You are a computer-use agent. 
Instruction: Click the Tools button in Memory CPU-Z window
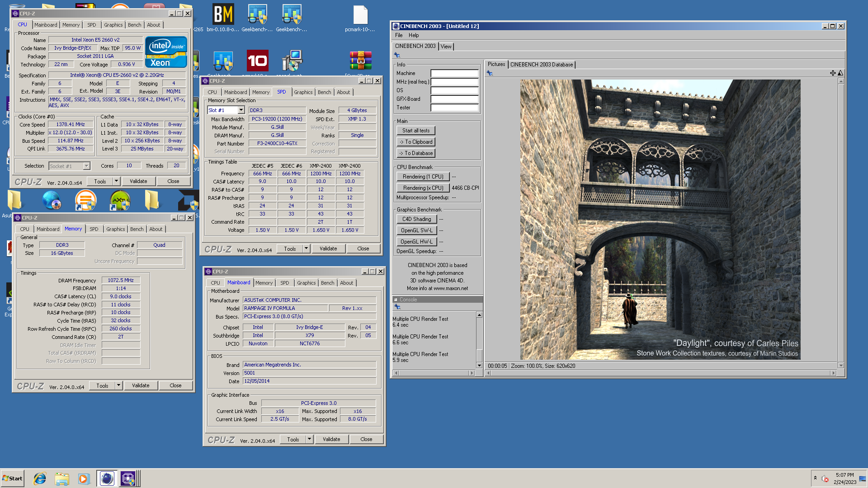click(102, 385)
